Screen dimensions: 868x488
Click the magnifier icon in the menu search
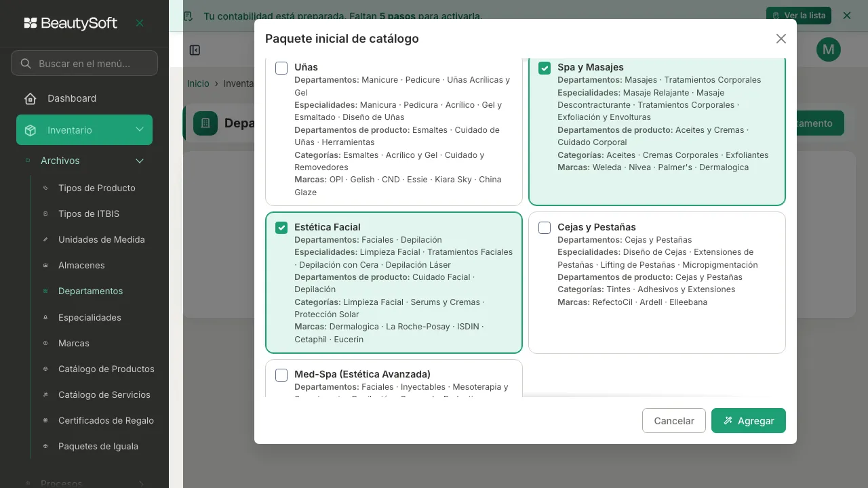26,63
